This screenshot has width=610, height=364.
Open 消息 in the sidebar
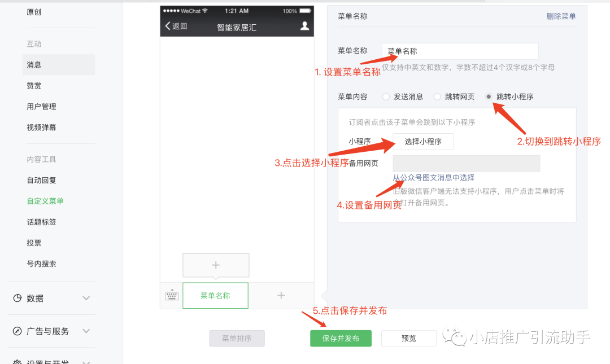tap(59, 64)
